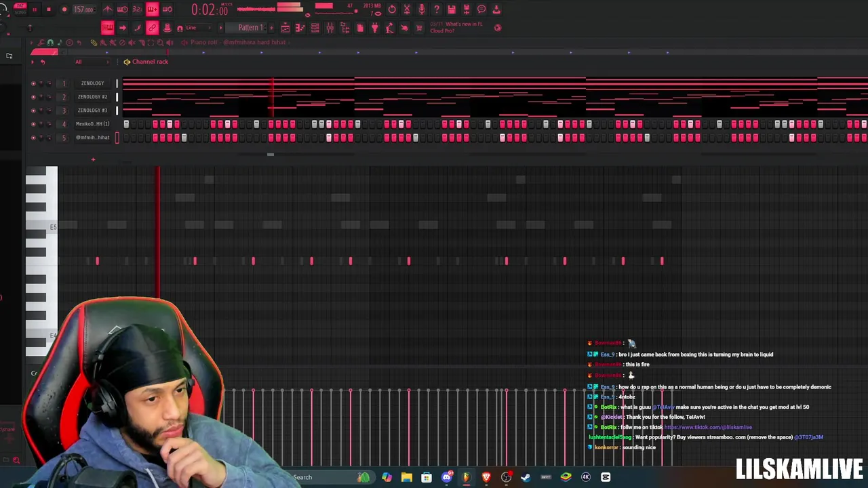Select the ZENOLOGY #2 channel button

click(92, 97)
